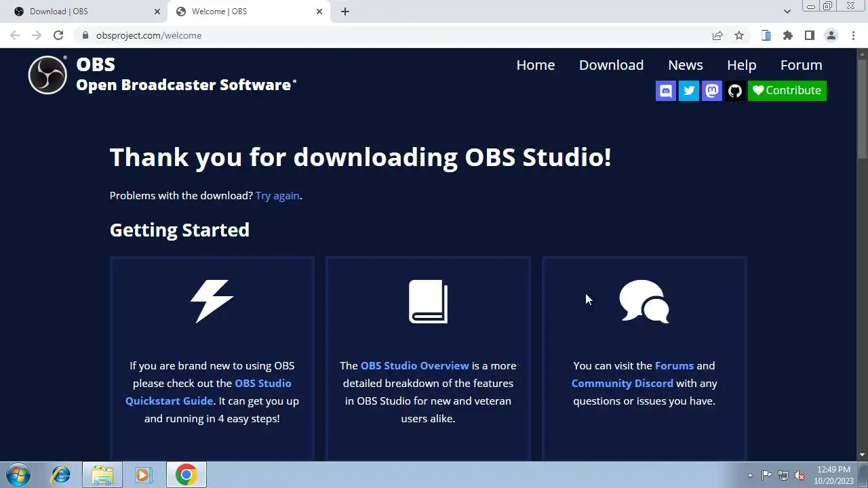Click the book overview icon
The image size is (868, 488).
(x=428, y=301)
